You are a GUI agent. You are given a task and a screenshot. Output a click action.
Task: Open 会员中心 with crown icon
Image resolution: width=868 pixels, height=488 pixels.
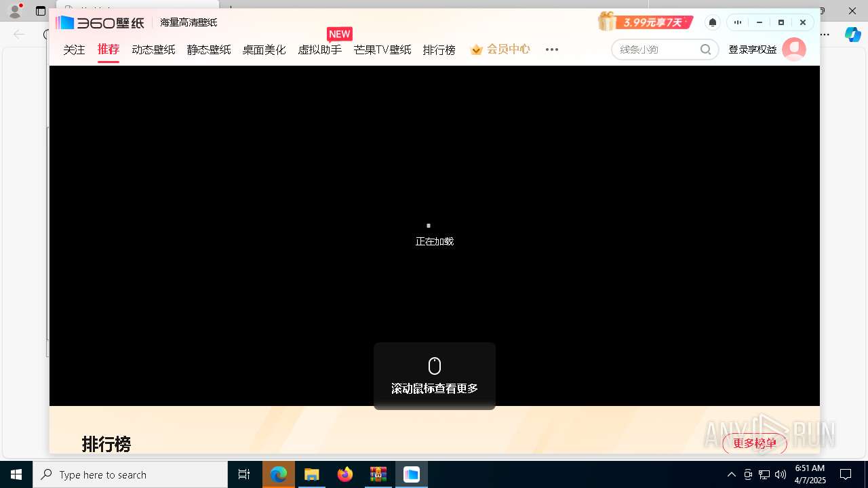tap(500, 49)
